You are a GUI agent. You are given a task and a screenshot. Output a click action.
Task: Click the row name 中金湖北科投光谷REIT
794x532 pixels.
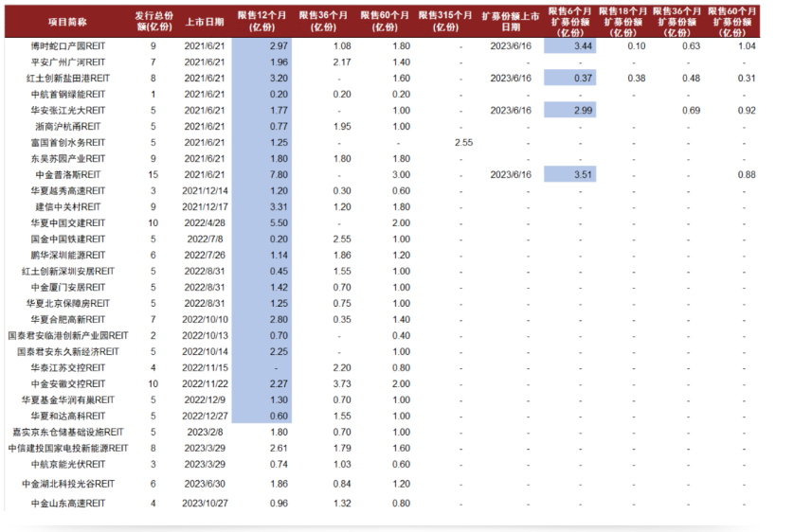tap(68, 484)
